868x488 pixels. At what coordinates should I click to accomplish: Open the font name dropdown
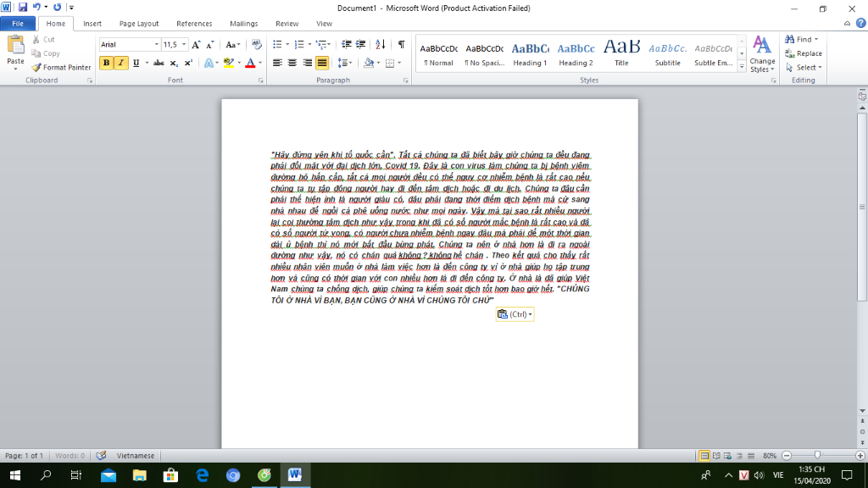pos(157,44)
